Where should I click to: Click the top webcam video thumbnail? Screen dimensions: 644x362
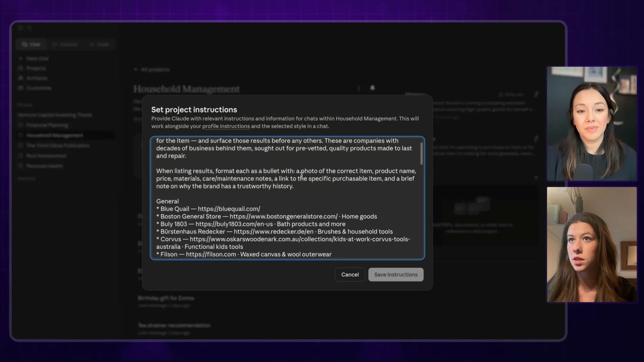(x=592, y=124)
